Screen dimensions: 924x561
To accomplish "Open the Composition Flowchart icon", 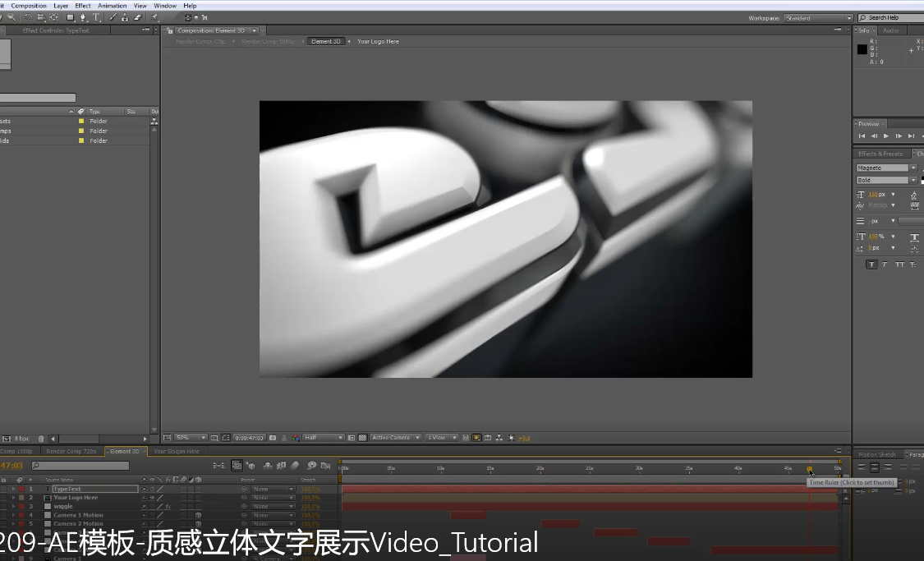I will click(499, 438).
